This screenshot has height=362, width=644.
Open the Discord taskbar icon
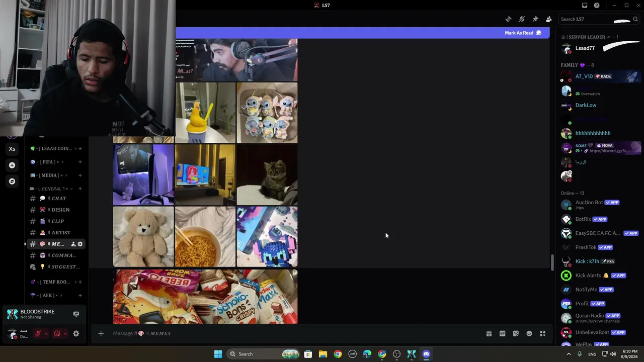pyautogui.click(x=426, y=354)
